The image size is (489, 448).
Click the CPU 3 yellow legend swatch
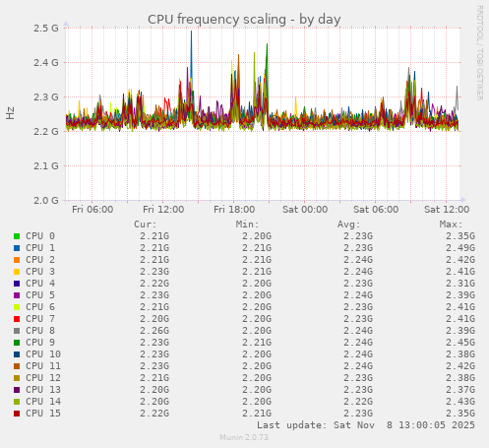point(17,272)
